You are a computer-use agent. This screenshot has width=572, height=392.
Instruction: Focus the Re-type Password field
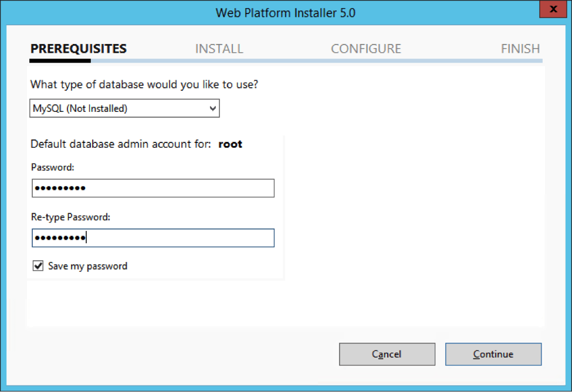pos(153,237)
